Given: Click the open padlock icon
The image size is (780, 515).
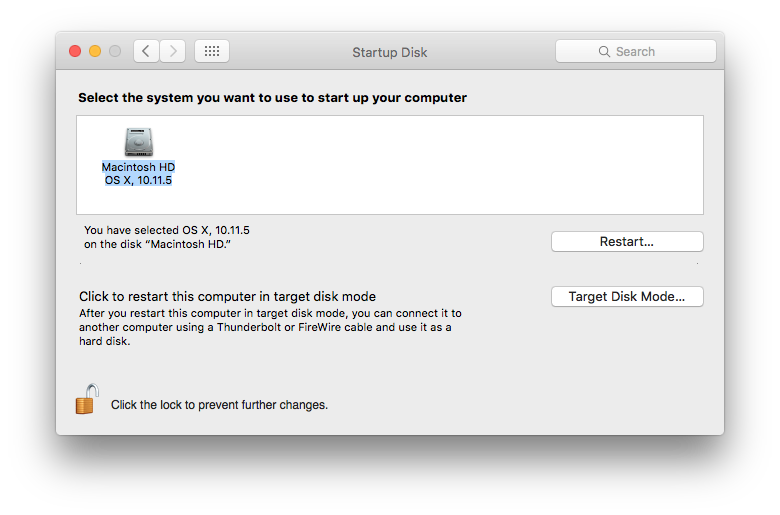Looking at the screenshot, I should click(87, 399).
